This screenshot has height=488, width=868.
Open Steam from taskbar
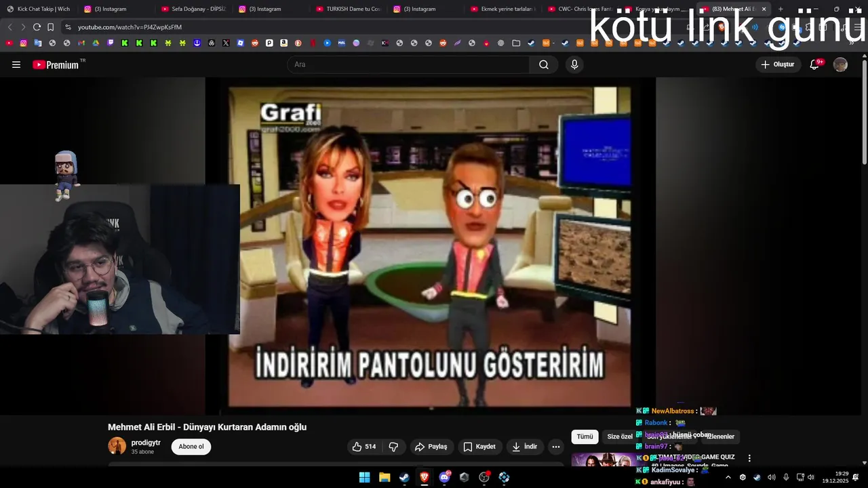pyautogui.click(x=404, y=477)
